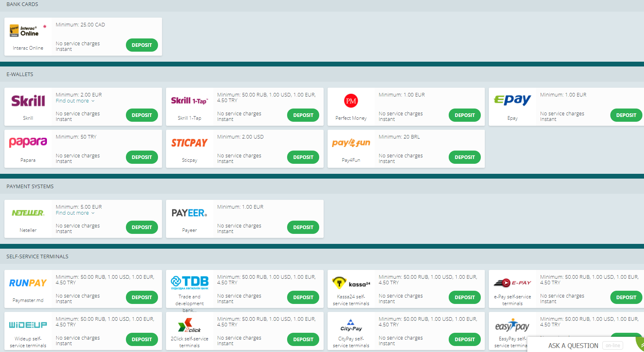Expand Skrill Find out more
This screenshot has width=644, height=352.
[75, 101]
